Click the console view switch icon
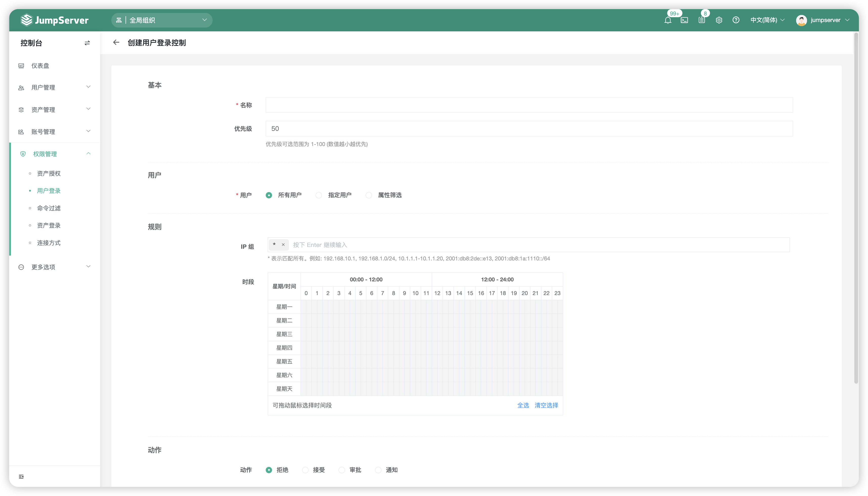 click(87, 43)
